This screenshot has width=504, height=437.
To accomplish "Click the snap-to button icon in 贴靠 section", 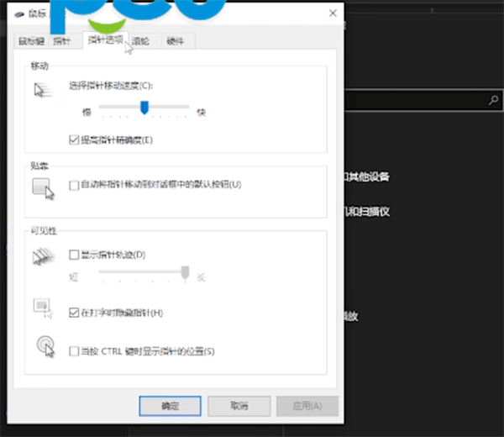I will coord(43,189).
